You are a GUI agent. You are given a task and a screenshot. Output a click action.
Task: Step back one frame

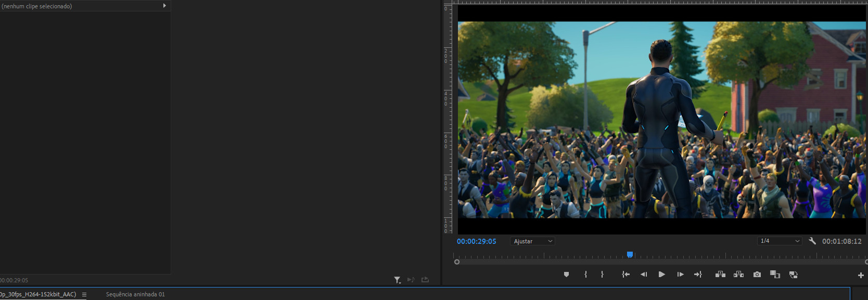pyautogui.click(x=644, y=275)
